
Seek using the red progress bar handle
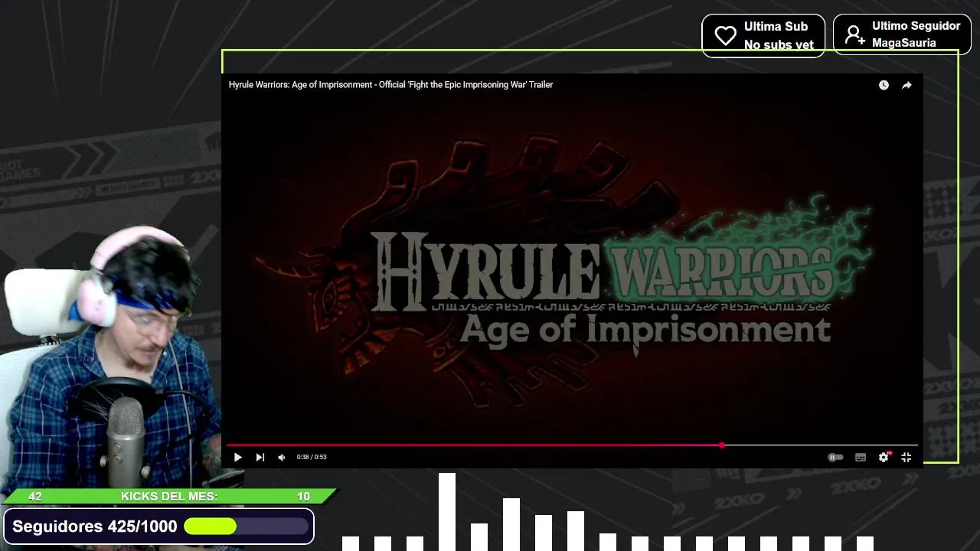pos(721,445)
